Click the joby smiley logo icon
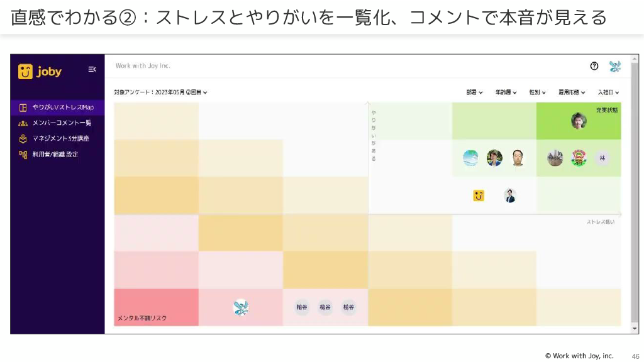Image resolution: width=644 pixels, height=362 pixels. [25, 72]
